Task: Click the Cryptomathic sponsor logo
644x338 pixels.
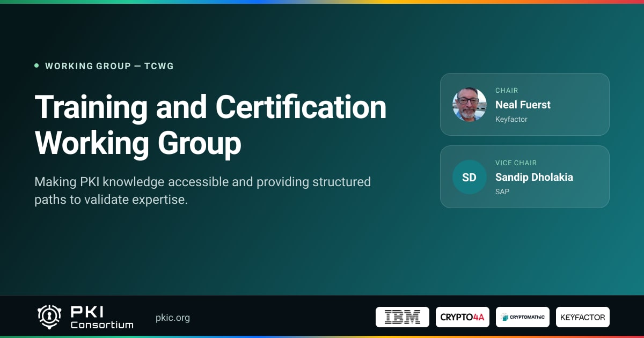Action: click(523, 317)
